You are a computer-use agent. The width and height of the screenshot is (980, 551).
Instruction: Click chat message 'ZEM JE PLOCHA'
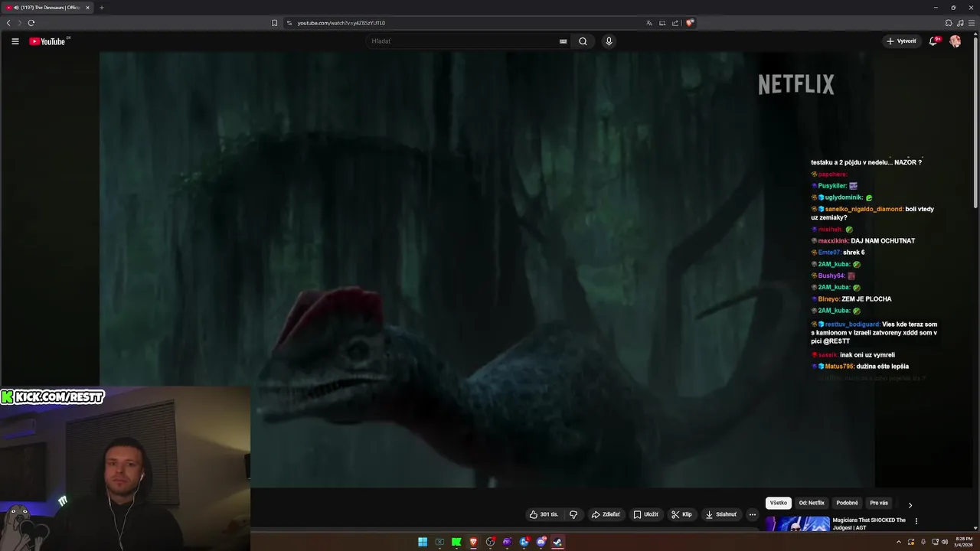(867, 299)
